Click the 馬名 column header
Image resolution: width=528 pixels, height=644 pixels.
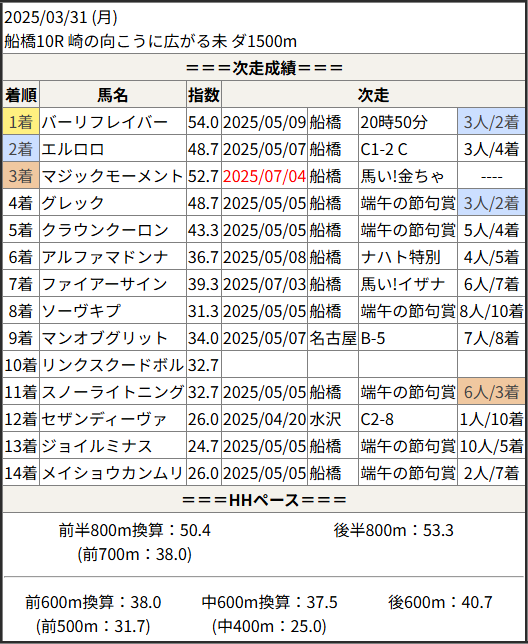(x=113, y=95)
